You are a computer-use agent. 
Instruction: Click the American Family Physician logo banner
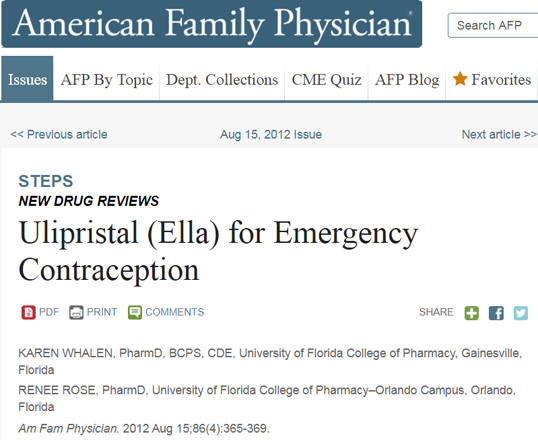tap(212, 24)
